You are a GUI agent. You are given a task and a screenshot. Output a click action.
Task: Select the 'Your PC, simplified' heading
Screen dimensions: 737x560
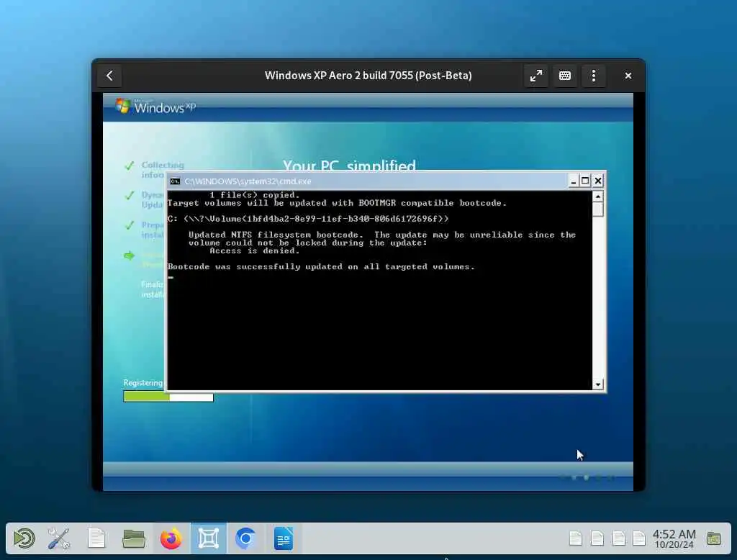click(349, 165)
